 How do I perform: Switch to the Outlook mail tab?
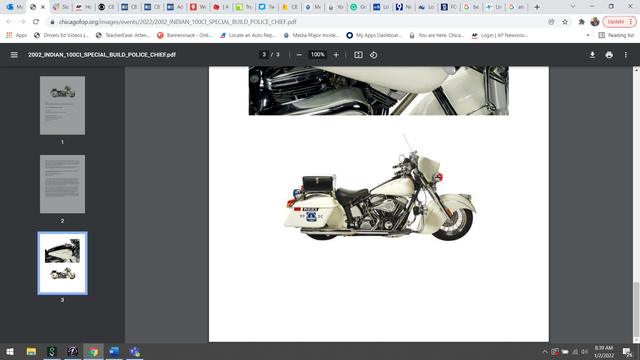(x=15, y=7)
